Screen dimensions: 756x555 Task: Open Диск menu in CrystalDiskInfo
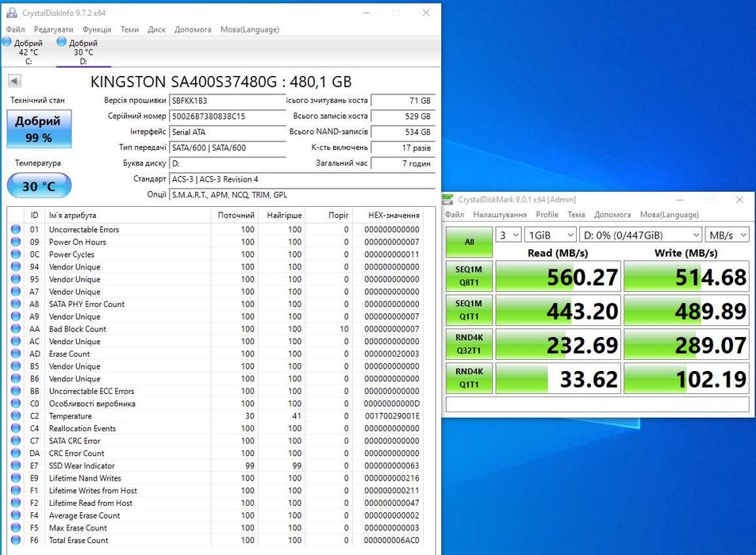coord(157,29)
